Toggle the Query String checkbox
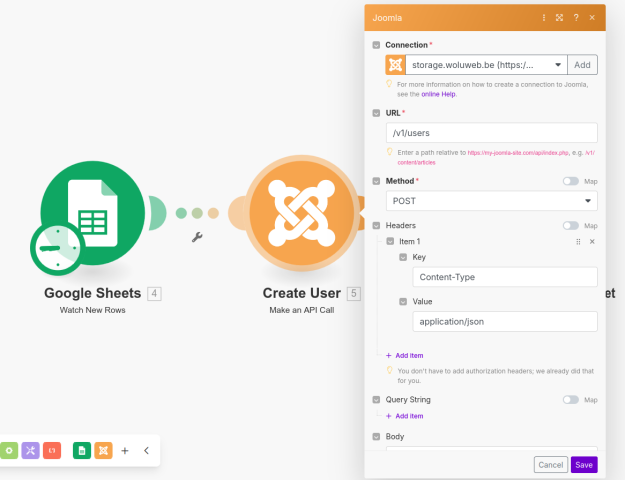 click(x=376, y=399)
